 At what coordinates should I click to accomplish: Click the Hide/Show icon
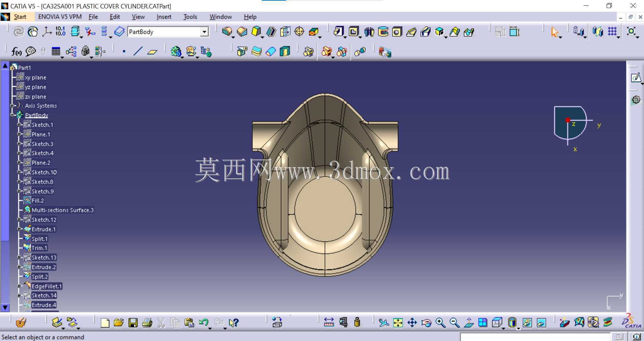[527, 323]
